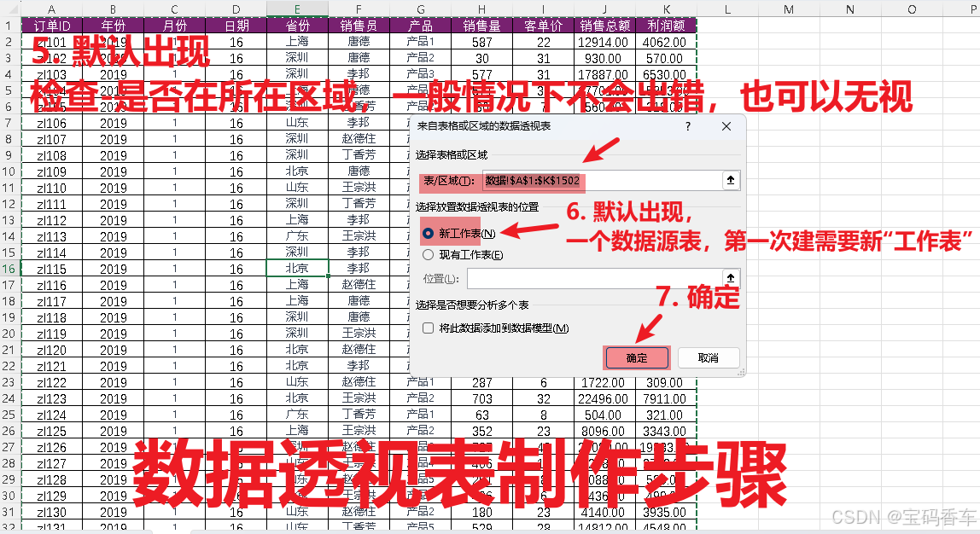980x534 pixels.
Task: Click cell containing zl130
Action: pos(52,512)
